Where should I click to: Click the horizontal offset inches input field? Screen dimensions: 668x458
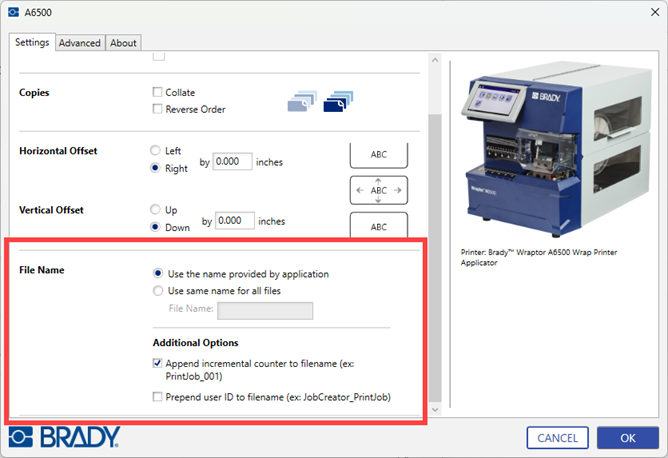tap(233, 161)
